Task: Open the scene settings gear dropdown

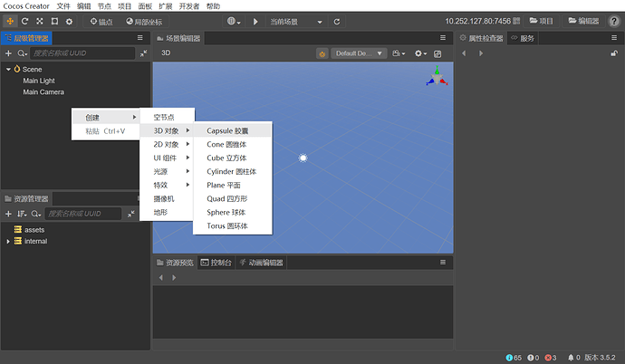Action: 420,53
